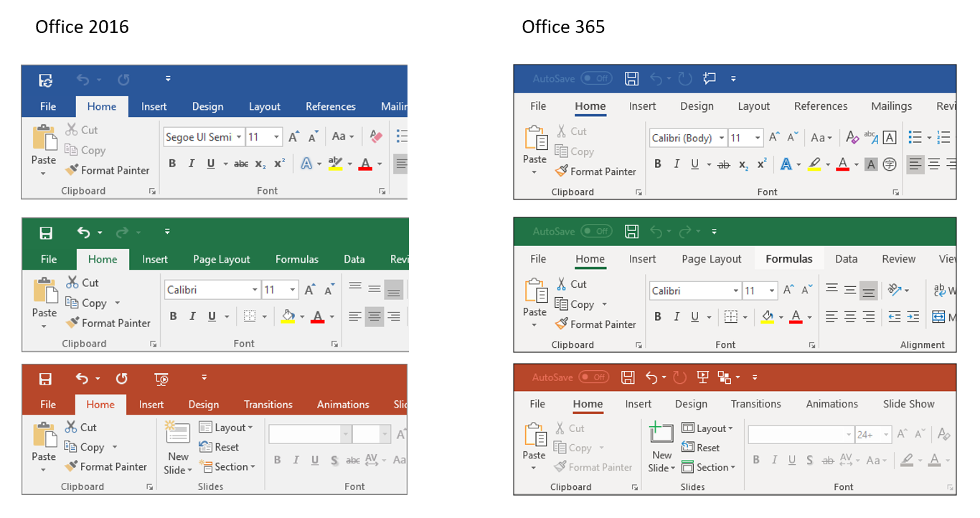Image resolution: width=980 pixels, height=518 pixels.
Task: Open Character Spacing in Office 2016 PowerPoint ribbon
Action: [372, 461]
